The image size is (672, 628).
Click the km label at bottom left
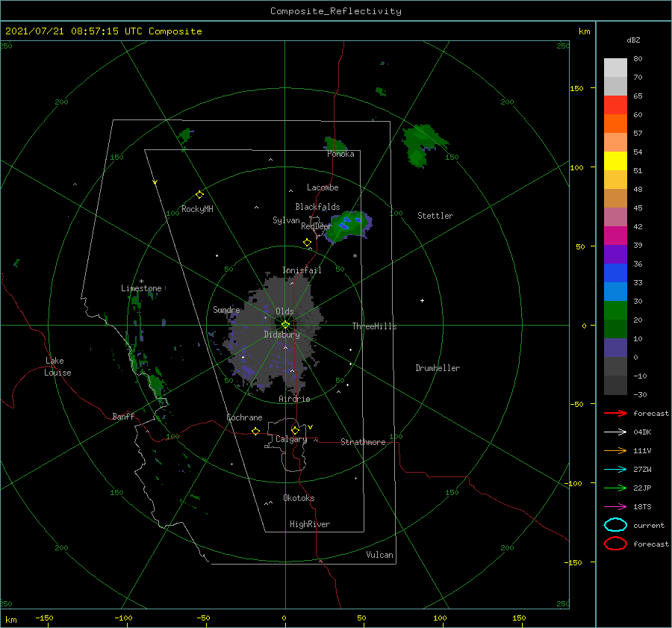(10, 620)
